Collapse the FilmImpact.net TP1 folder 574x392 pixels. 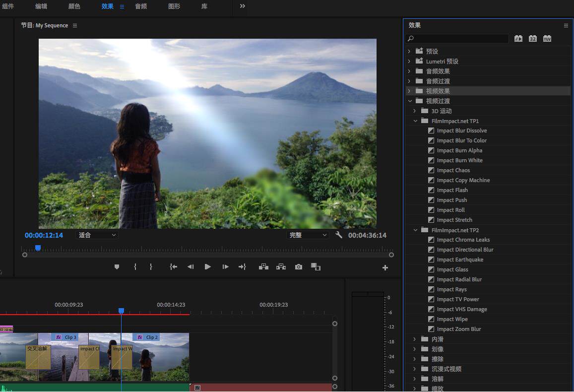point(415,121)
